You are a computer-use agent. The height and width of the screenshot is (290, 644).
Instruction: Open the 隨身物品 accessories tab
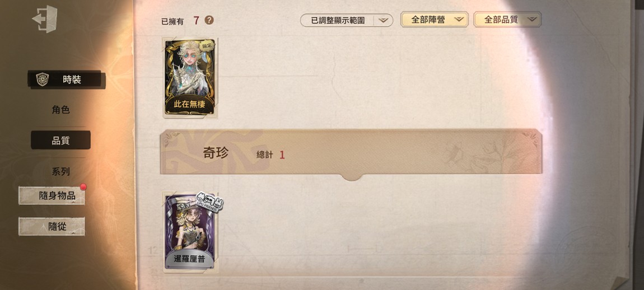[52, 195]
